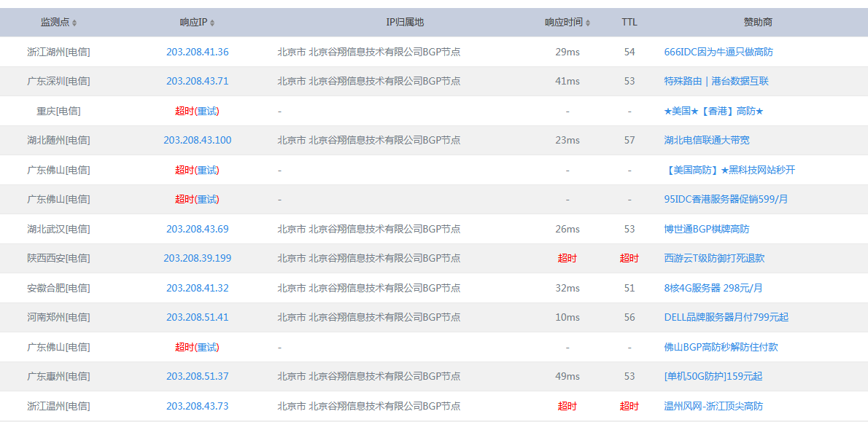This screenshot has width=868, height=422.
Task: Open sponsor link 博世通BGP棋牌高防
Action: point(706,229)
